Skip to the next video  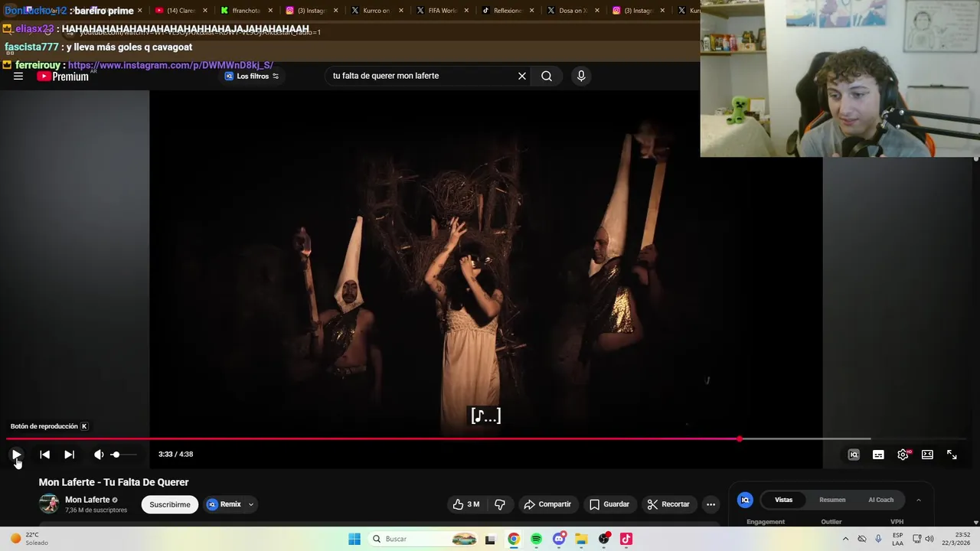pos(69,455)
